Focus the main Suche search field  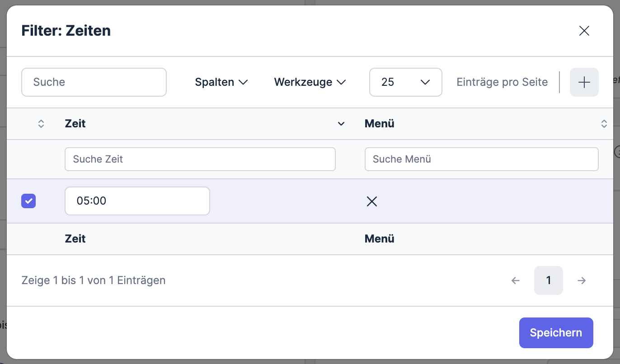[x=94, y=82]
